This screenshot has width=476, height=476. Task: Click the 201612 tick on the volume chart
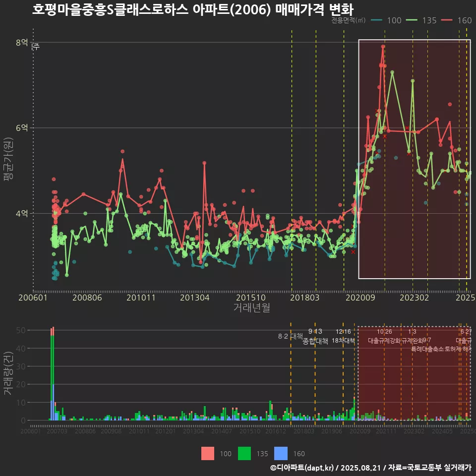(276, 431)
